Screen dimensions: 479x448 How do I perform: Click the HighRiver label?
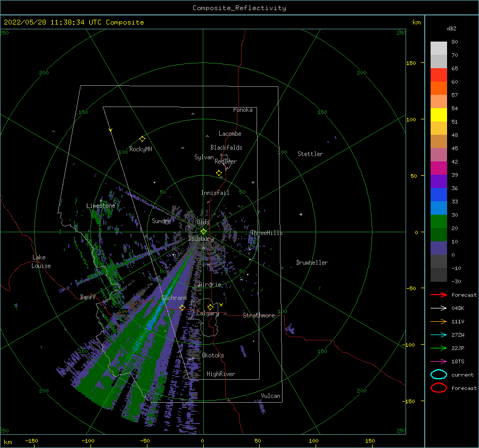click(221, 374)
